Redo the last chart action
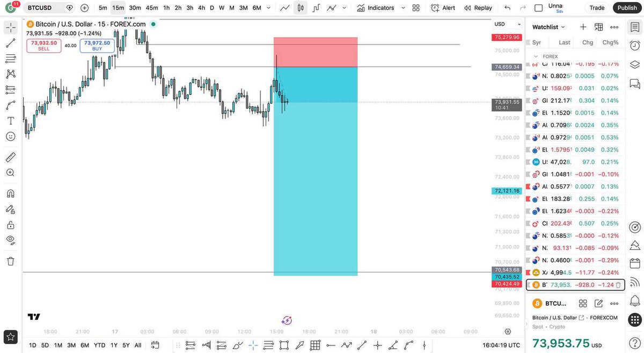This screenshot has height=353, width=644. 523,8
